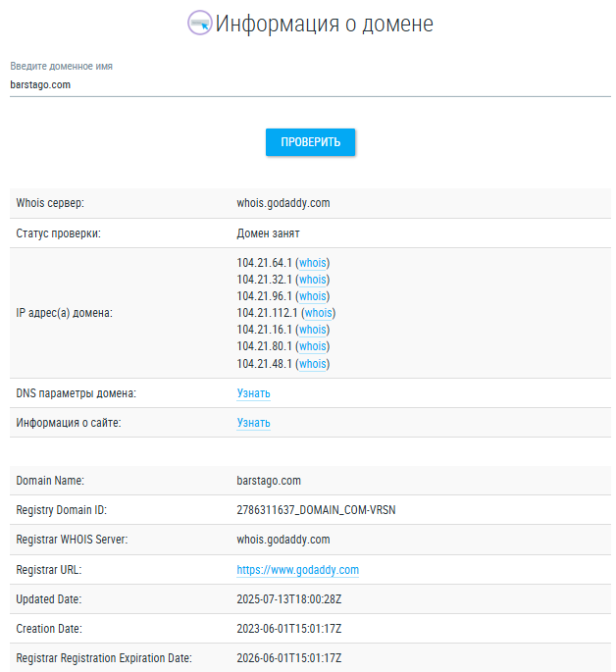
Task: Click the domain name input field
Action: click(x=310, y=84)
